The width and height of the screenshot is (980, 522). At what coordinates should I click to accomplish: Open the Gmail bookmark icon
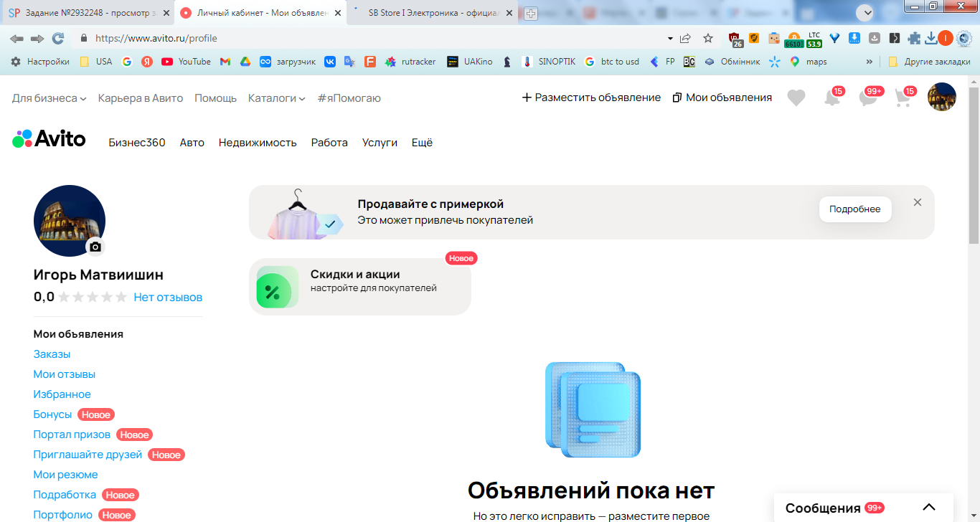pos(225,62)
